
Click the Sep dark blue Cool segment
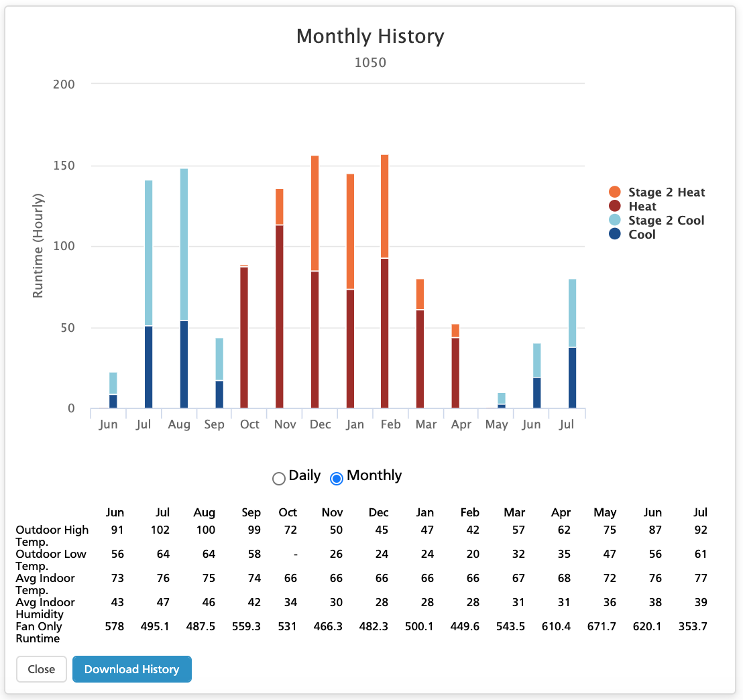click(x=219, y=394)
